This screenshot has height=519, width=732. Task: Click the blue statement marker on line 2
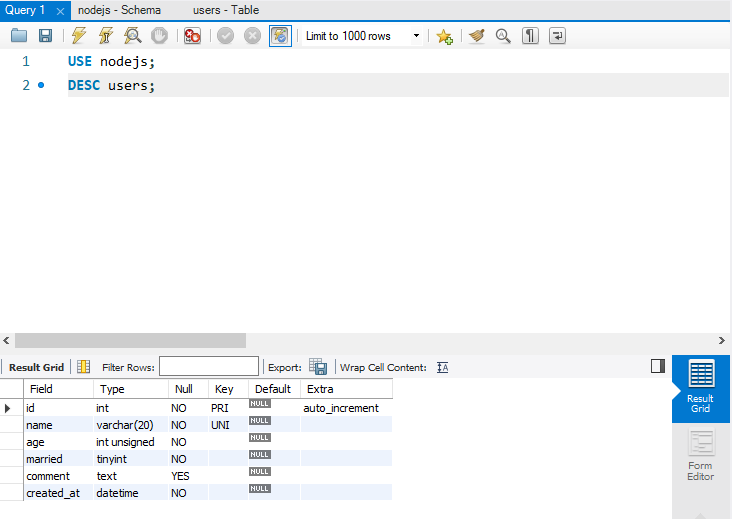(x=41, y=85)
